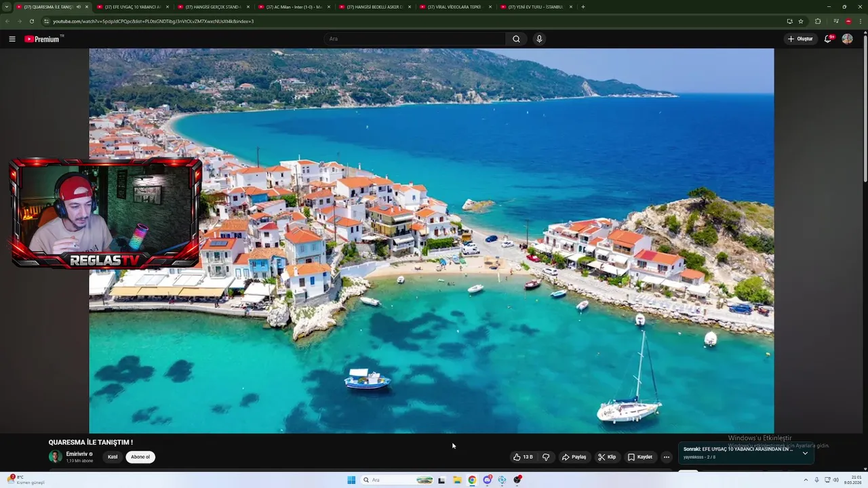Like the video with thumbs up
Viewport: 868px width, 488px height.
point(523,457)
